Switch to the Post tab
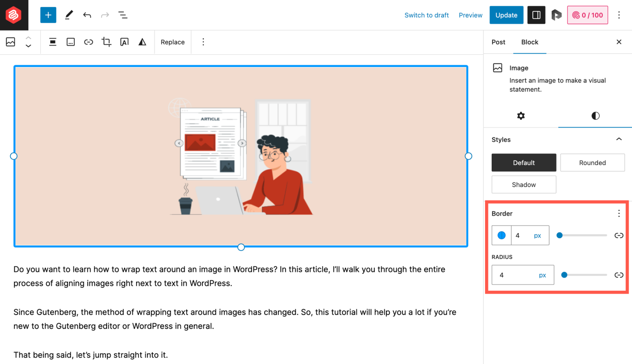The height and width of the screenshot is (364, 632). pos(498,42)
